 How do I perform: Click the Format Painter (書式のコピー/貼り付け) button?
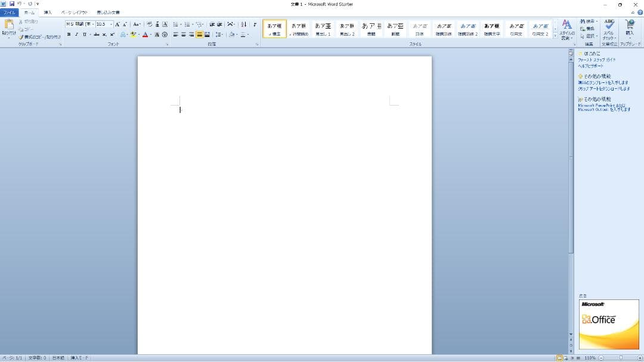point(39,36)
